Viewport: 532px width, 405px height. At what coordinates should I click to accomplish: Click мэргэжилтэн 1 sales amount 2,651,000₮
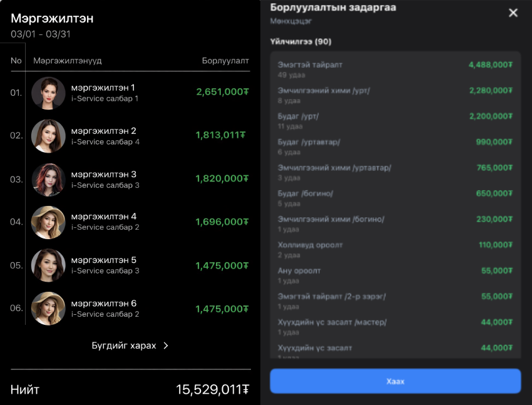[x=222, y=92]
